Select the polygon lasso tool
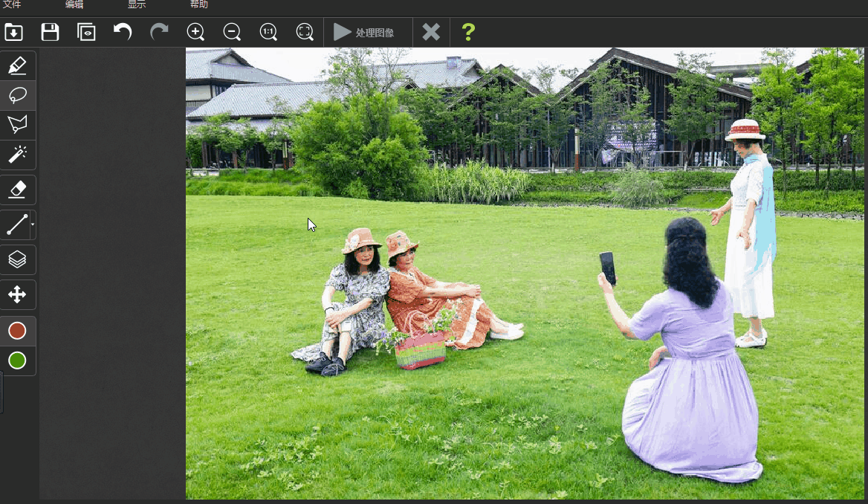Image resolution: width=868 pixels, height=504 pixels. (18, 125)
